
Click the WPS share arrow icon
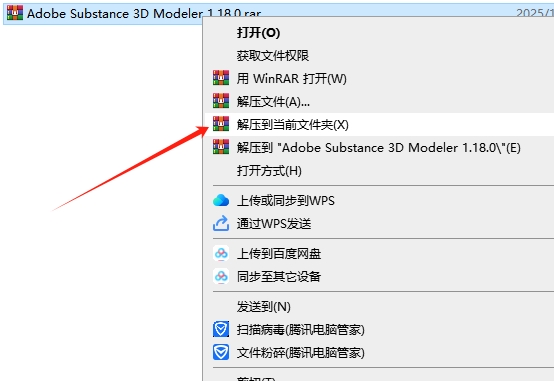[221, 223]
